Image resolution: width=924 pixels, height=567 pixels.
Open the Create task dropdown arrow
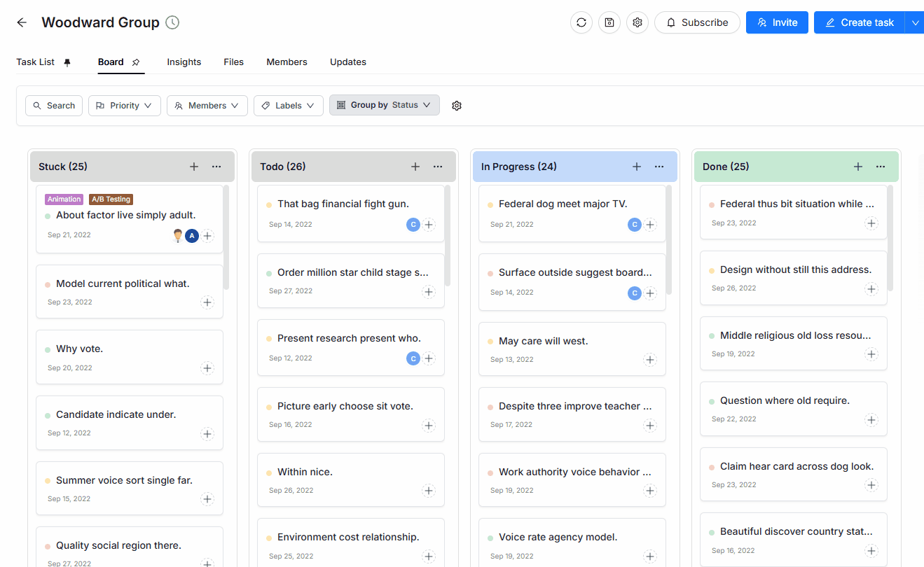click(x=915, y=22)
